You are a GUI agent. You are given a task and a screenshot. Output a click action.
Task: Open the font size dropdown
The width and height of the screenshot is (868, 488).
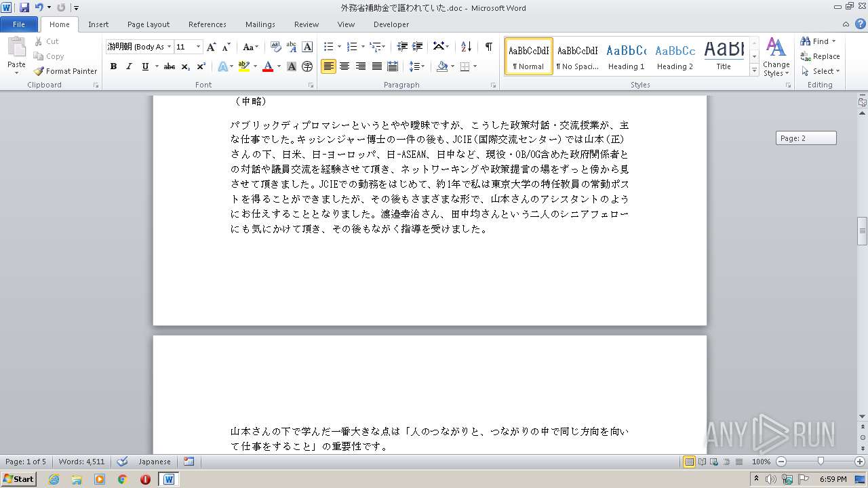(199, 47)
